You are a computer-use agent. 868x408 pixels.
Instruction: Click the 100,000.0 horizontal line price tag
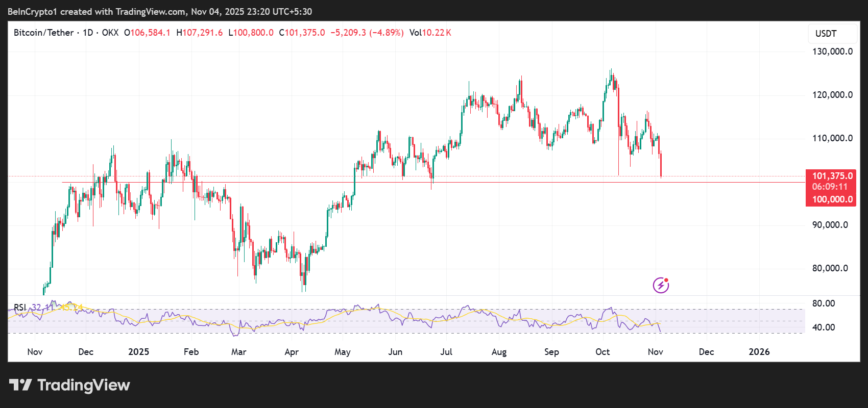pyautogui.click(x=832, y=199)
